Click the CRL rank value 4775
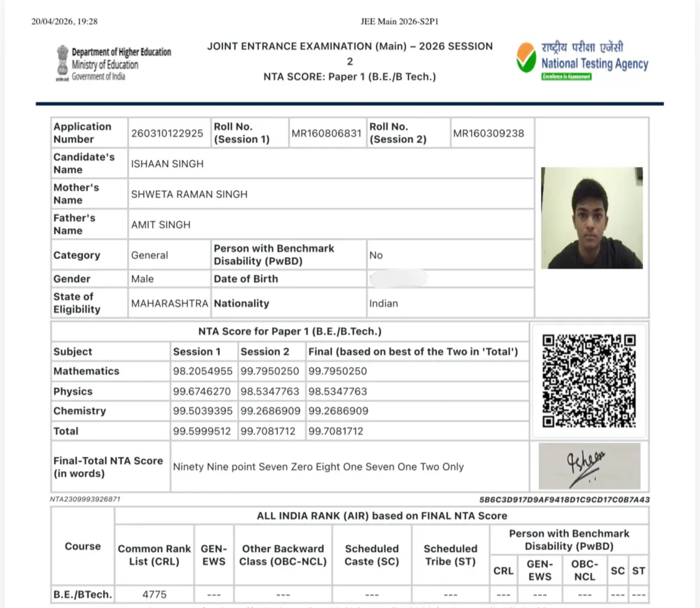 (154, 595)
